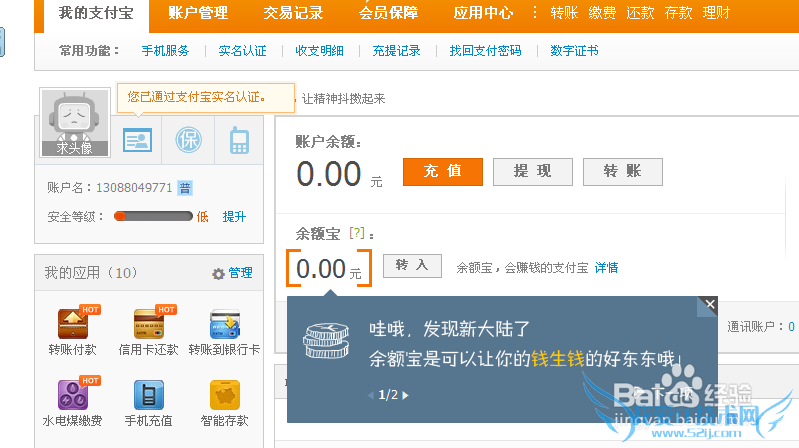
Task: Click the 保 account protection icon
Action: pos(188,140)
